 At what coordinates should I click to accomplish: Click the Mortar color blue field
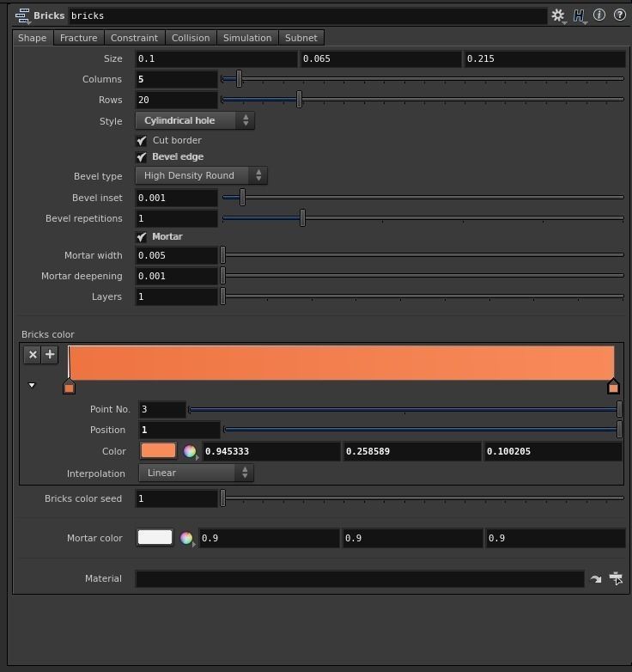(556, 538)
